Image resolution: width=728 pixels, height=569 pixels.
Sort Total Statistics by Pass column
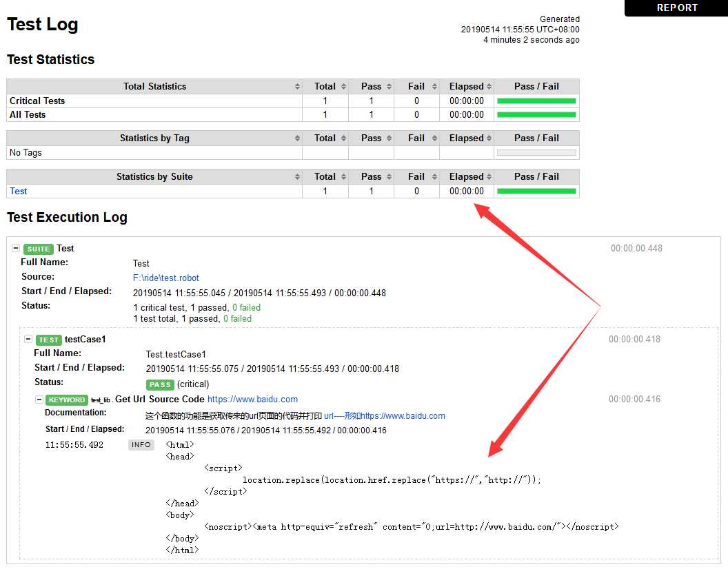pos(389,87)
